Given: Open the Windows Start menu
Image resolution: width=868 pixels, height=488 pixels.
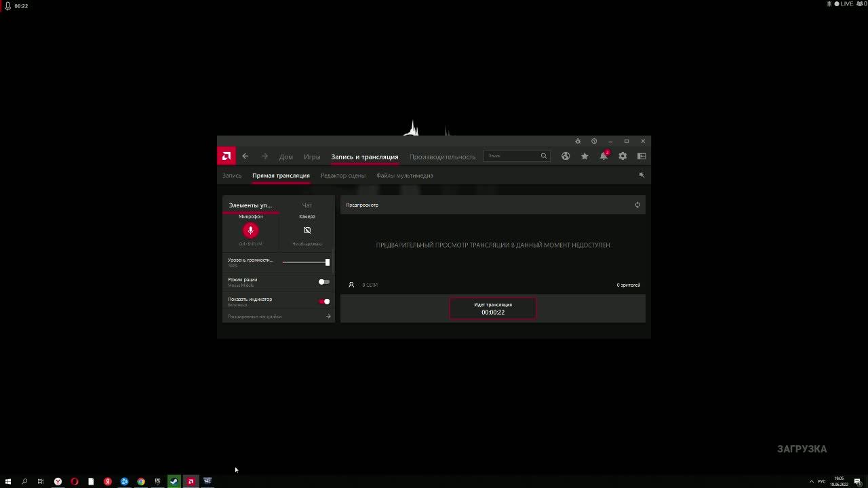Looking at the screenshot, I should tap(8, 481).
